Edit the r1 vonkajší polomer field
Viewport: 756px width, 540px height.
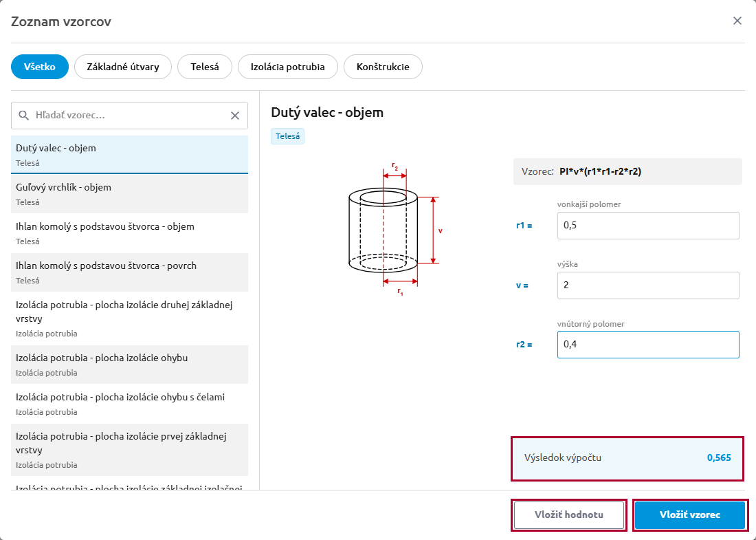click(x=648, y=226)
